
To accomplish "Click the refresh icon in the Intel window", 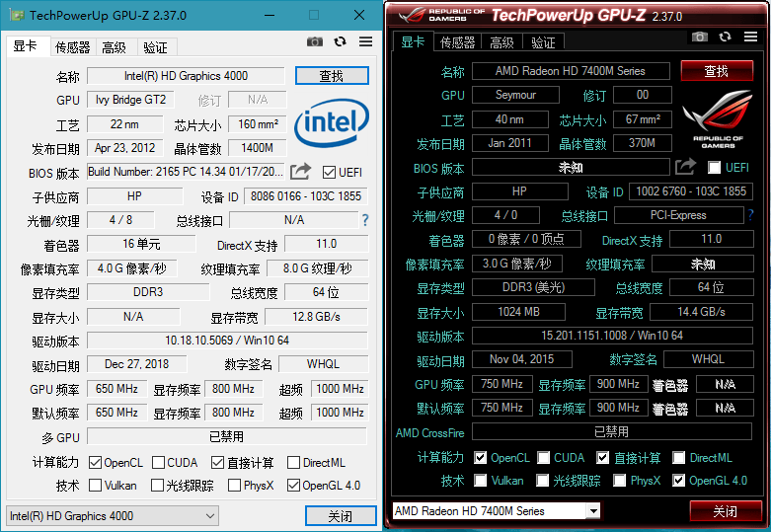I will pos(340,41).
